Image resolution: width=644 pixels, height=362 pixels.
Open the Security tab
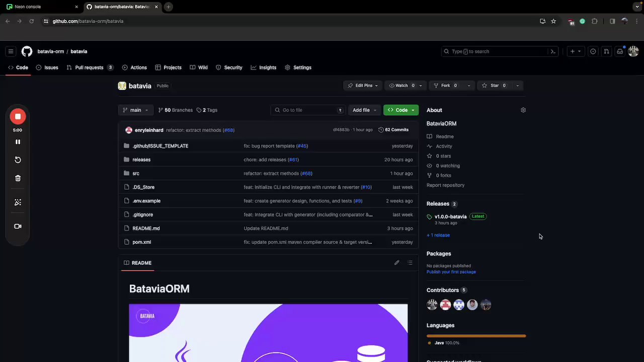pyautogui.click(x=229, y=67)
